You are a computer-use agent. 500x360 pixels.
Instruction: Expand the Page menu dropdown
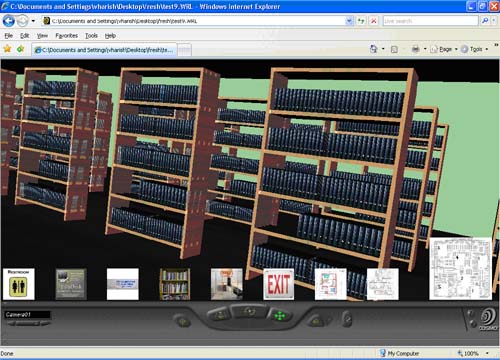pos(456,49)
